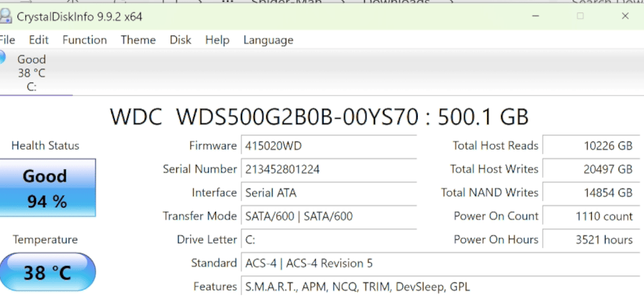The height and width of the screenshot is (302, 644).
Task: Click the Power On Hours label
Action: 496,239
